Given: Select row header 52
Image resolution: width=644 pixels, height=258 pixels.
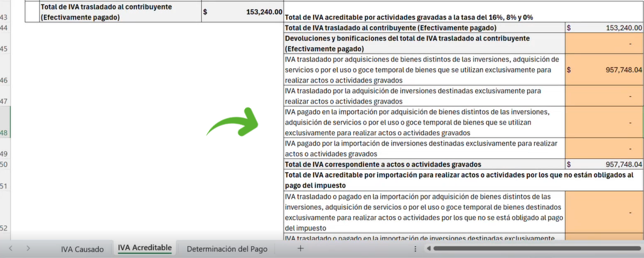Looking at the screenshot, I should tap(5, 211).
